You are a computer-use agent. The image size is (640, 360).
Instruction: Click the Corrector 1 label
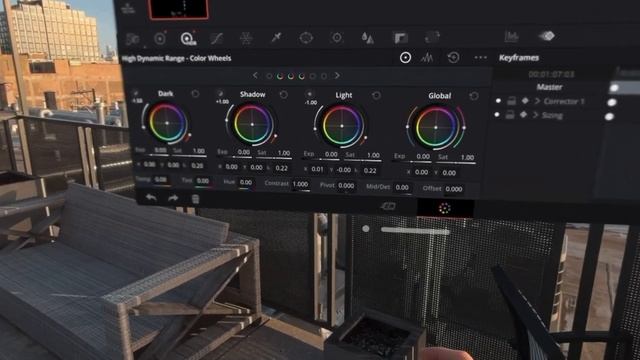564,101
